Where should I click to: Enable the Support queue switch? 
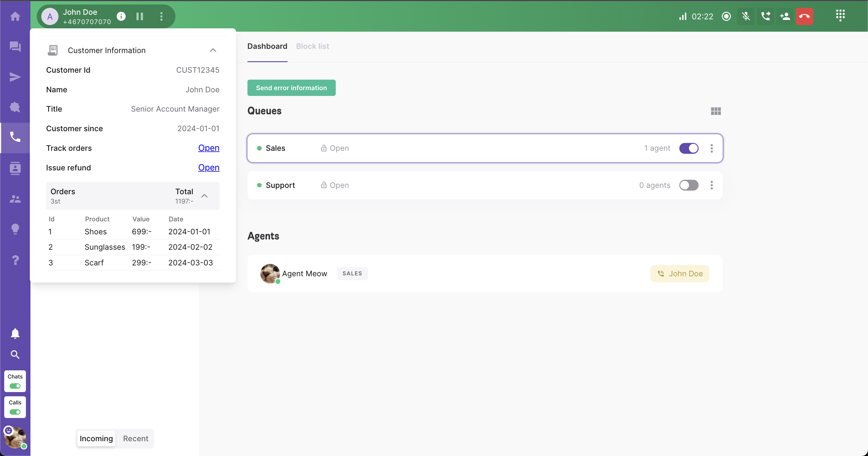[x=688, y=185]
